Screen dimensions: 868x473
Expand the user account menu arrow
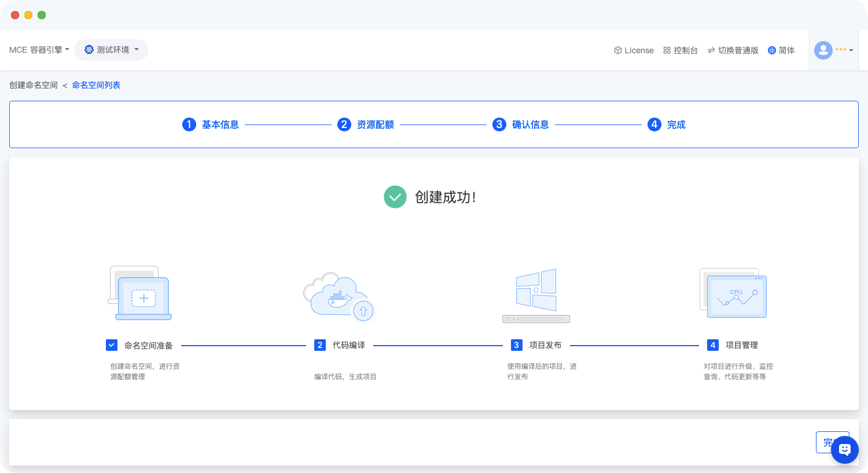pyautogui.click(x=851, y=50)
